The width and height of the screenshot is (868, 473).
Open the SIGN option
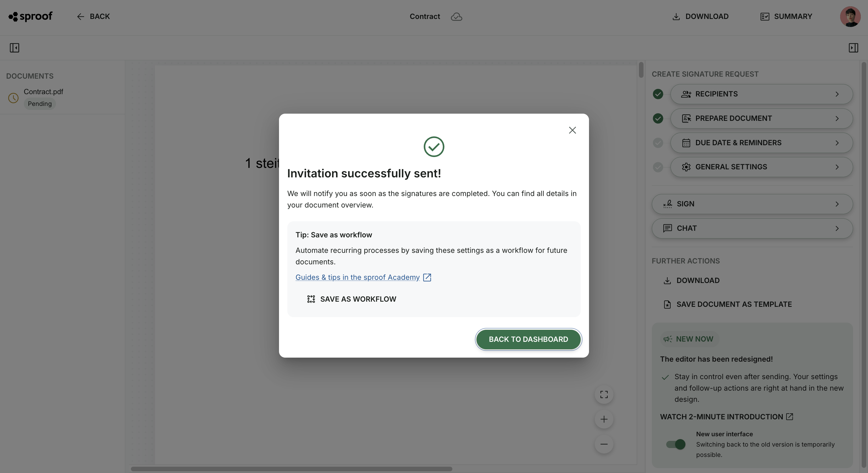pyautogui.click(x=752, y=204)
